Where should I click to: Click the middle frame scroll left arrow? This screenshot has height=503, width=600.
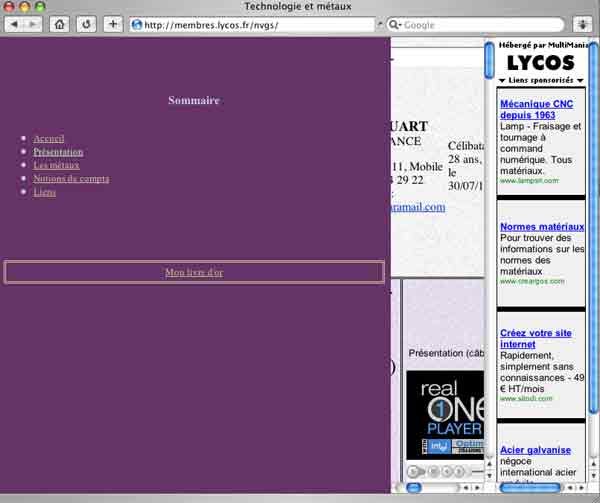(466, 488)
